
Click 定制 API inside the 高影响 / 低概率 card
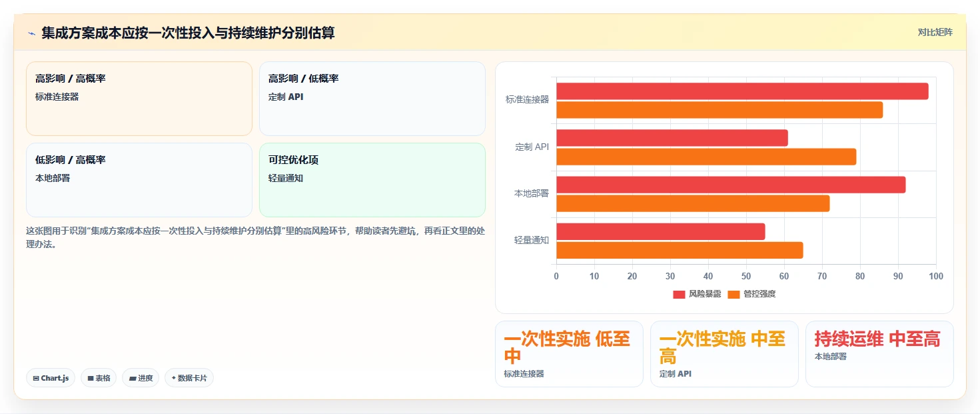pyautogui.click(x=286, y=97)
